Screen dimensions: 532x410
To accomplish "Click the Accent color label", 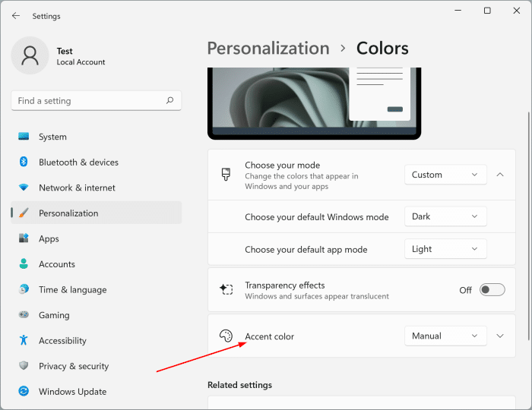I will pos(269,336).
